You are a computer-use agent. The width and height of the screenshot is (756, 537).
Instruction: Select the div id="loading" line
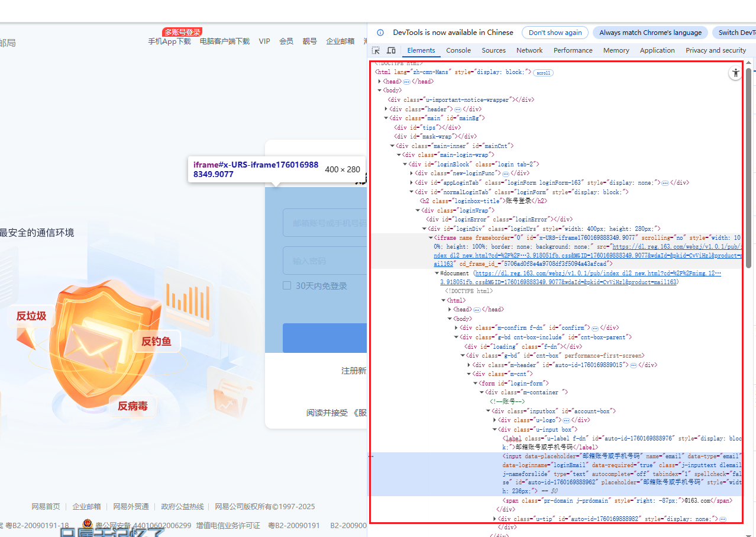point(523,347)
